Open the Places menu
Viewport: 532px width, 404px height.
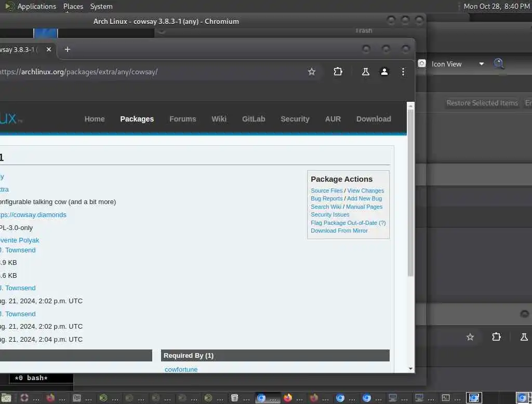[x=73, y=6]
